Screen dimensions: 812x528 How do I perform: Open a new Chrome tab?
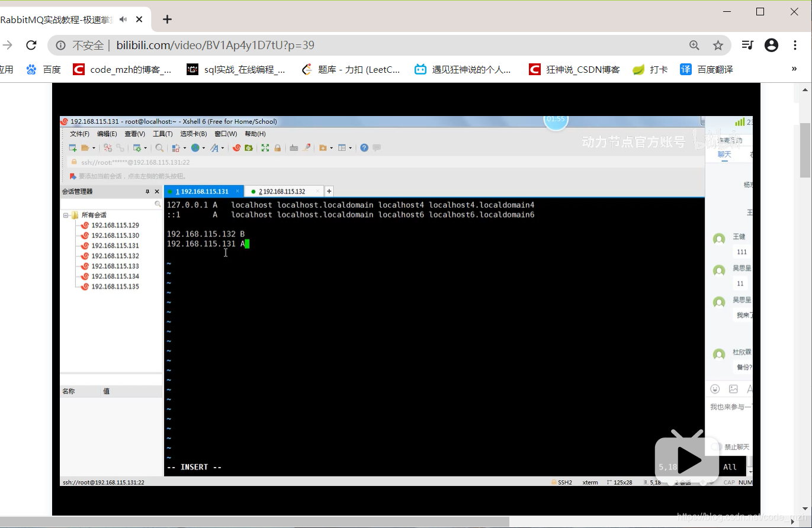(x=167, y=20)
